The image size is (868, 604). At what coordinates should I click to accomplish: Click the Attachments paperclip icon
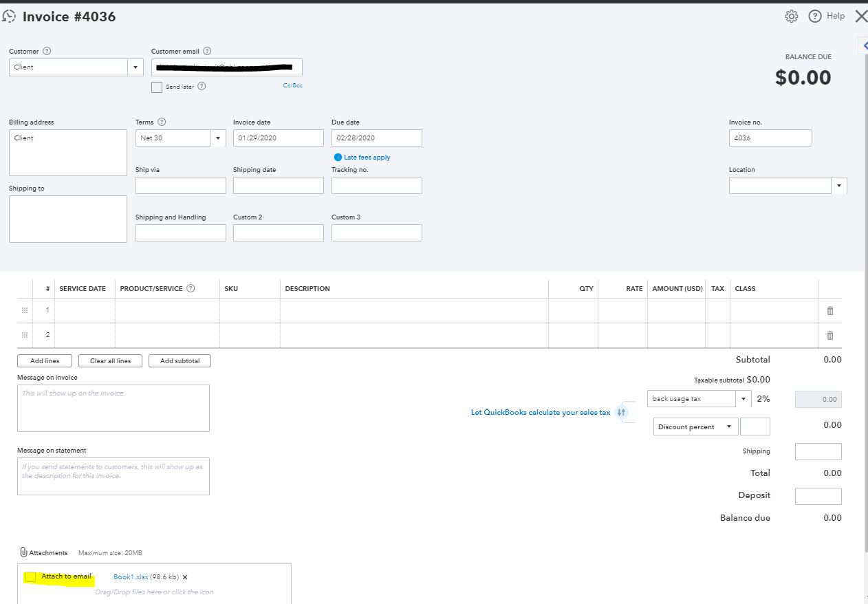[23, 552]
